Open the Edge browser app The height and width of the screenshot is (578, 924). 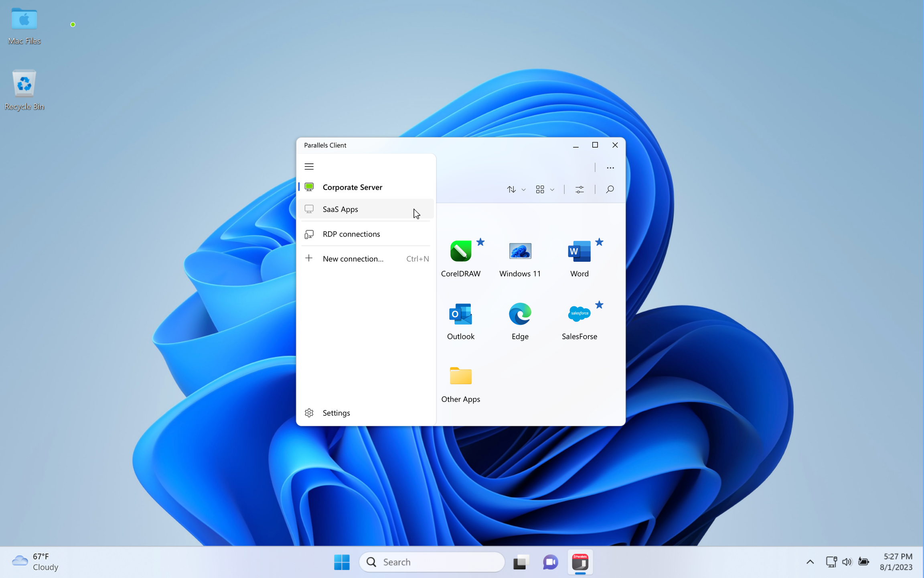[x=520, y=314]
